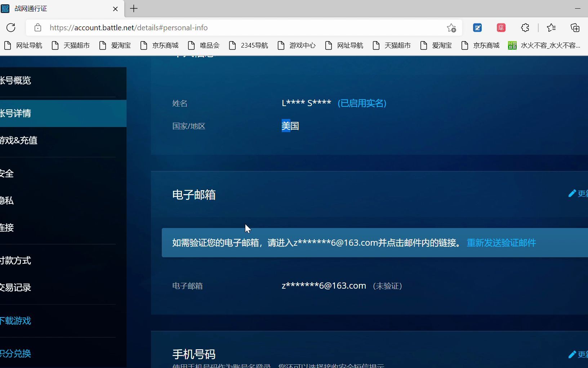The height and width of the screenshot is (368, 588).
Task: Open the Extensions puzzle icon
Action: [525, 27]
